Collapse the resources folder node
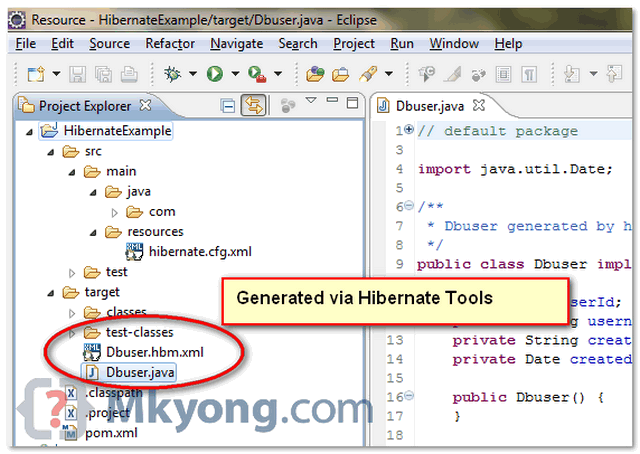The width and height of the screenshot is (640, 454). coord(93,233)
